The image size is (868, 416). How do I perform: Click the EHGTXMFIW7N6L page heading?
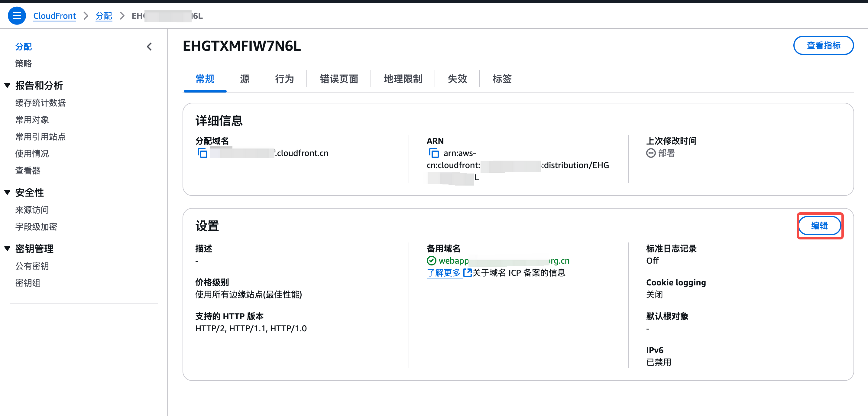[241, 46]
